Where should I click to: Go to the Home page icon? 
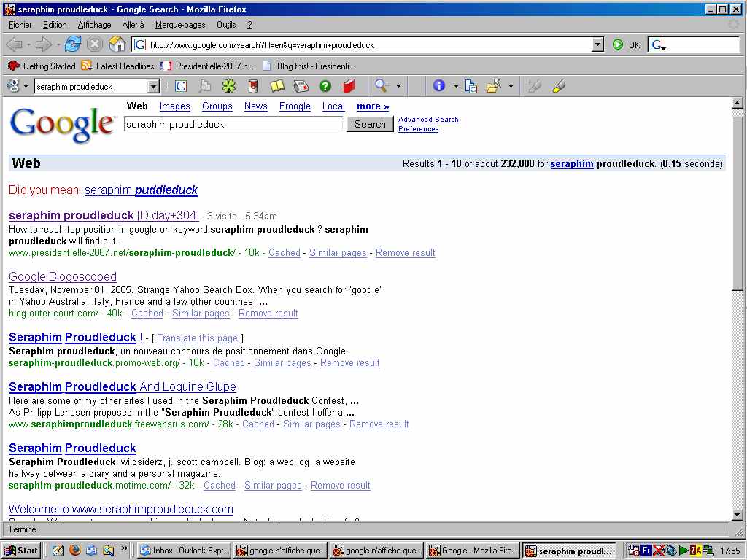(x=117, y=44)
